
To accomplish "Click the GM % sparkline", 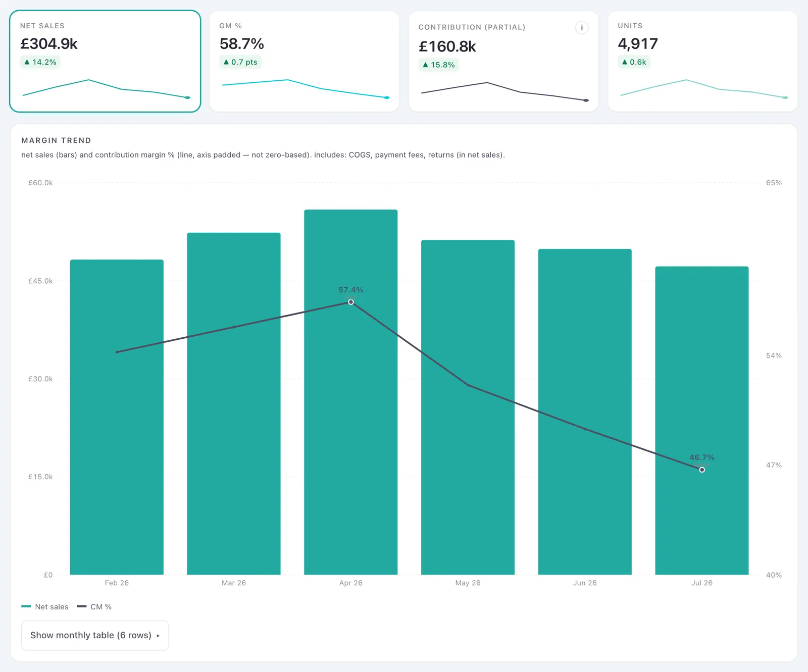I will point(305,89).
